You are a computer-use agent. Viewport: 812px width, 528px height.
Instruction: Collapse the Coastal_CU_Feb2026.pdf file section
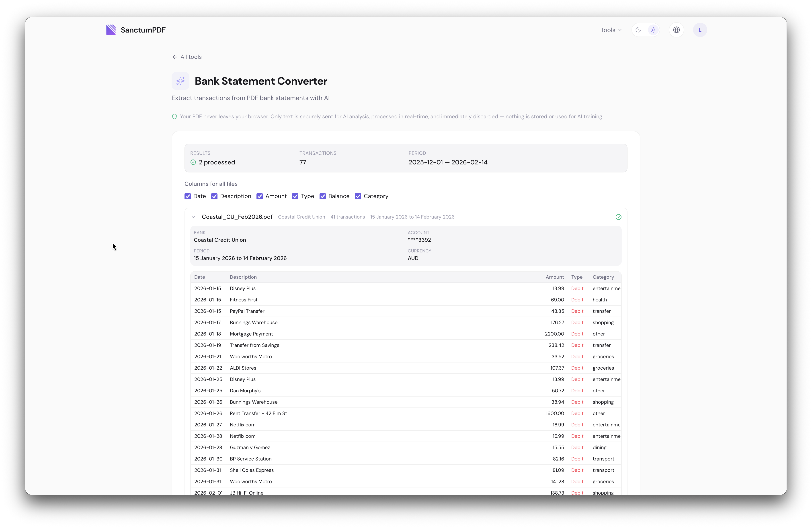[x=193, y=217]
